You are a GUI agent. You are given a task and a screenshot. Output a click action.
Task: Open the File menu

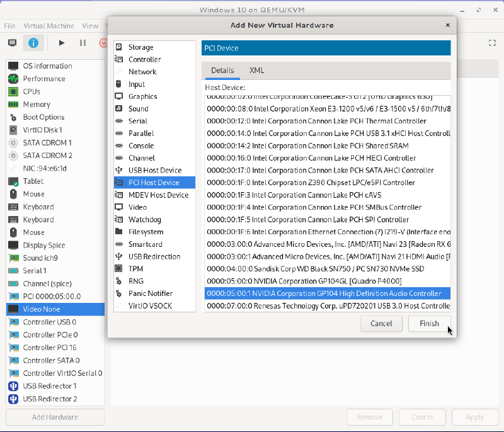[9, 26]
